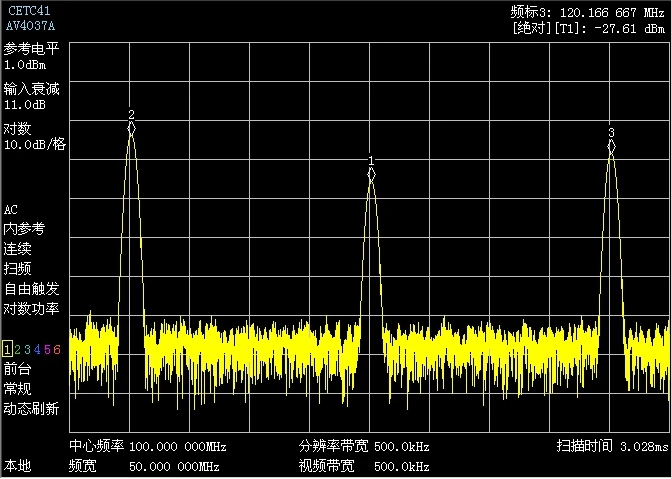
Task: Click span value 50.000 000MHz
Action: coord(174,467)
